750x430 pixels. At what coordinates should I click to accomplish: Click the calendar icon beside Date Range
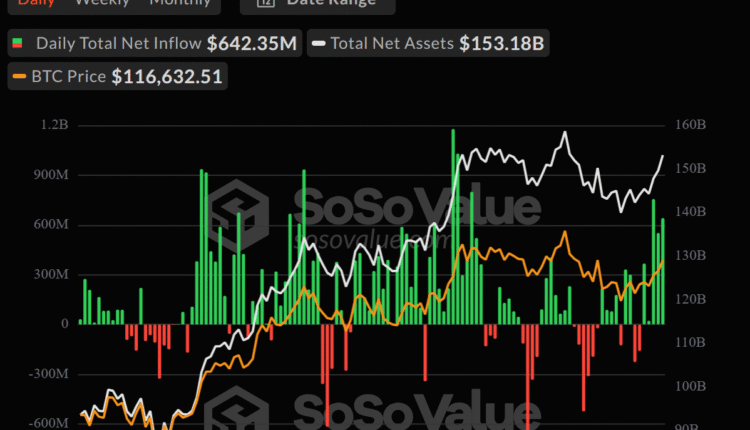pos(266,3)
